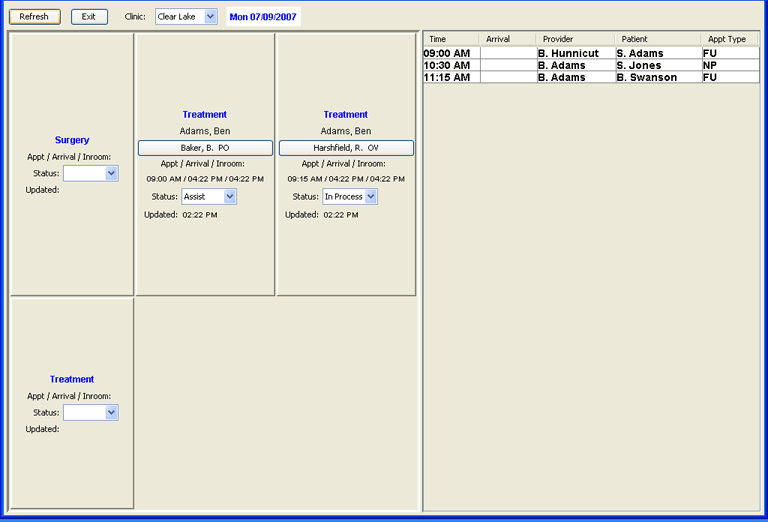Open the Surgery room Status dropdown
Screen dimensions: 768x522
(91, 173)
